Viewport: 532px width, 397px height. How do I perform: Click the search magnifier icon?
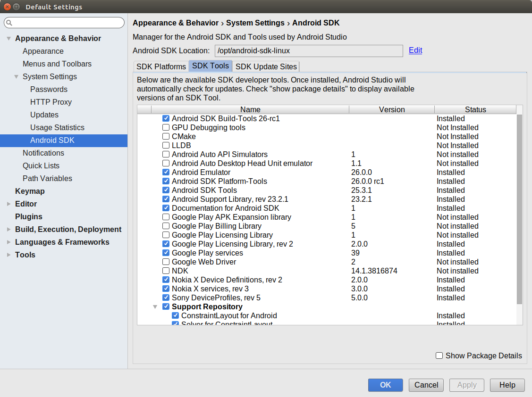click(9, 23)
